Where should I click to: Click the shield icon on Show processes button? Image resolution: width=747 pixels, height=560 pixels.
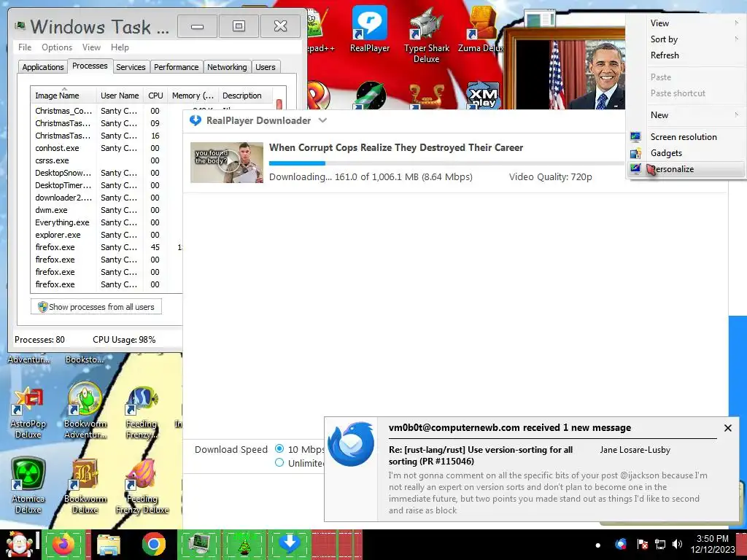coord(42,307)
